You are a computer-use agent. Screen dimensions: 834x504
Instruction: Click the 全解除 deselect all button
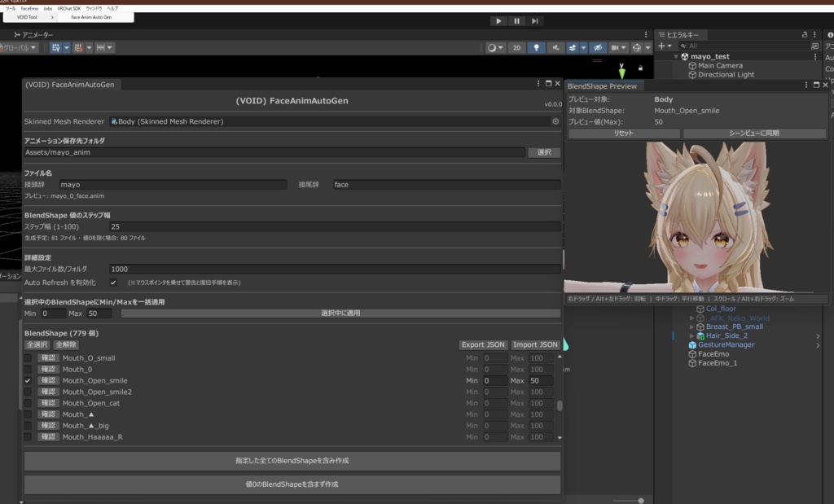pos(67,344)
